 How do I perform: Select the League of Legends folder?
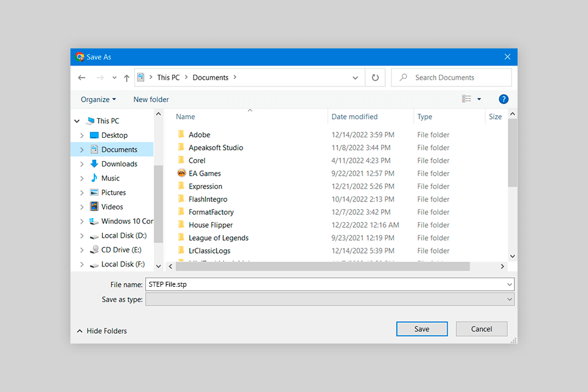(x=218, y=238)
